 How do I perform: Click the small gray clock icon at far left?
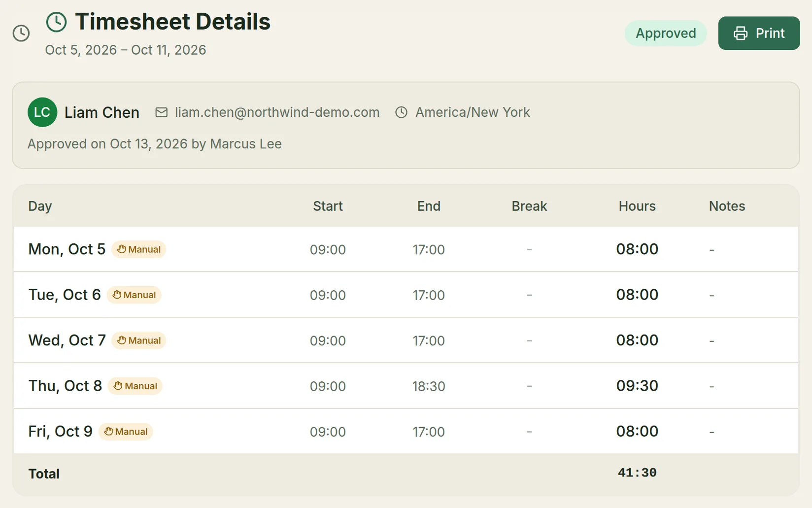coord(21,34)
